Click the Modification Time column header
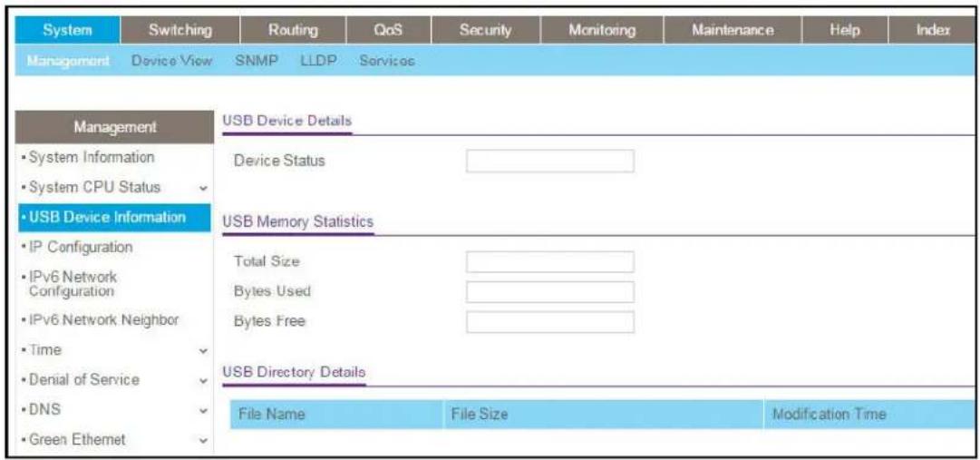The image size is (980, 460). point(869,415)
